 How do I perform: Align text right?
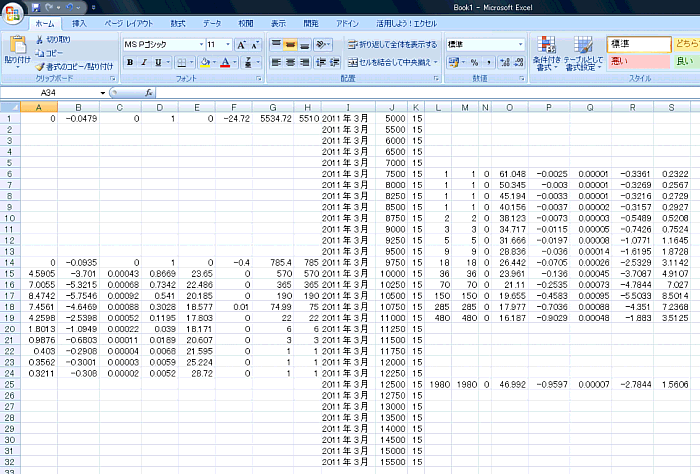coord(304,62)
